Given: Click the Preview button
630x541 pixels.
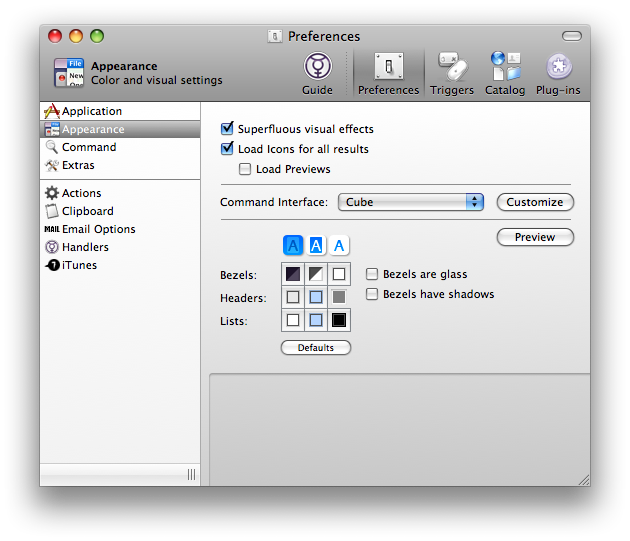Looking at the screenshot, I should (x=535, y=237).
